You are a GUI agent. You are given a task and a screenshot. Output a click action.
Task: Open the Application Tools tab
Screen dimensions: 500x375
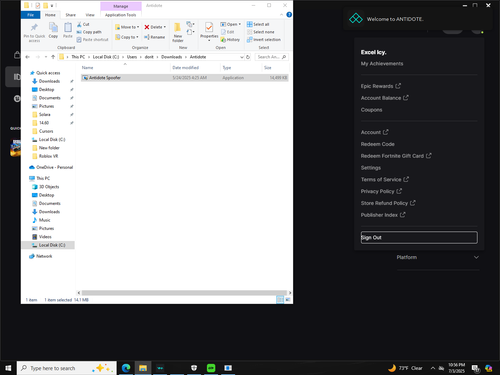pyautogui.click(x=121, y=15)
